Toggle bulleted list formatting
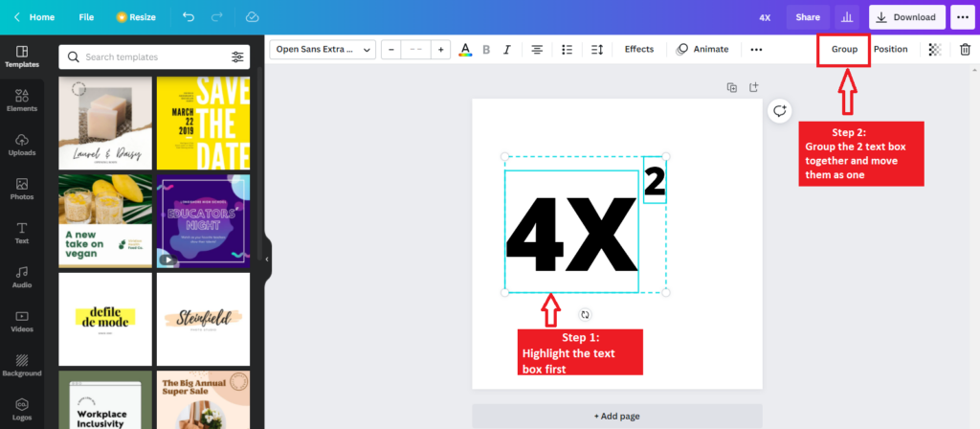980x429 pixels. tap(567, 50)
